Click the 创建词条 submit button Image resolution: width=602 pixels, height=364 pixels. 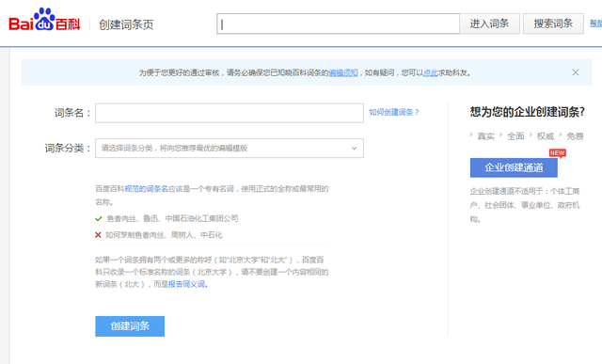(x=130, y=326)
